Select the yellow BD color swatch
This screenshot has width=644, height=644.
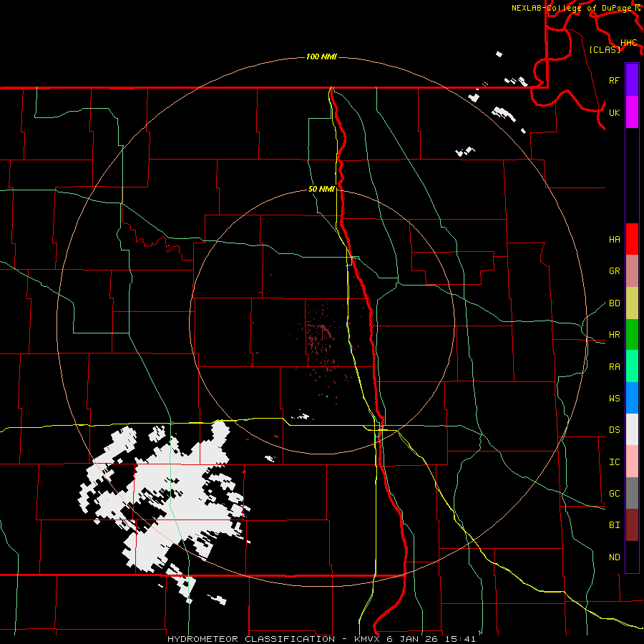(x=632, y=303)
